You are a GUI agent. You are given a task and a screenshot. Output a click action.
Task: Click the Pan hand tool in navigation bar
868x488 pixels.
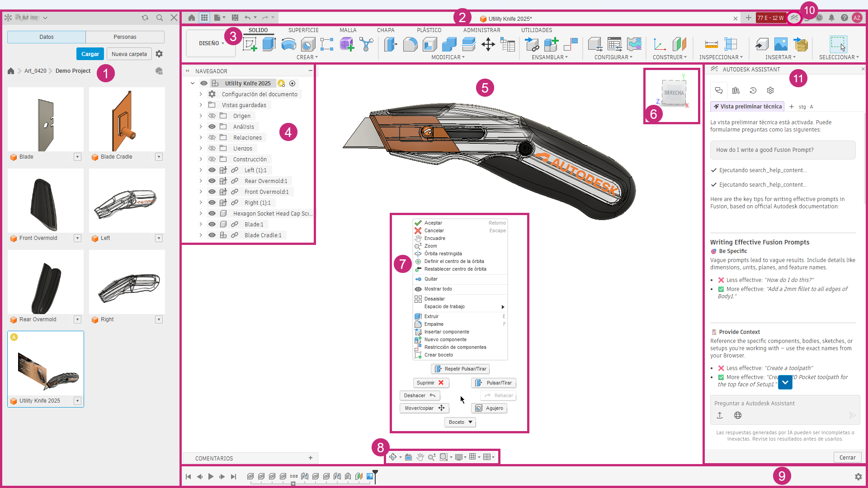[x=420, y=457]
